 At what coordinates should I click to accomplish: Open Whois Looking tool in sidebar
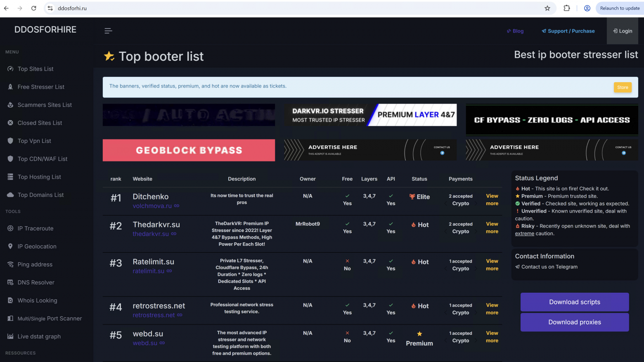click(x=37, y=300)
